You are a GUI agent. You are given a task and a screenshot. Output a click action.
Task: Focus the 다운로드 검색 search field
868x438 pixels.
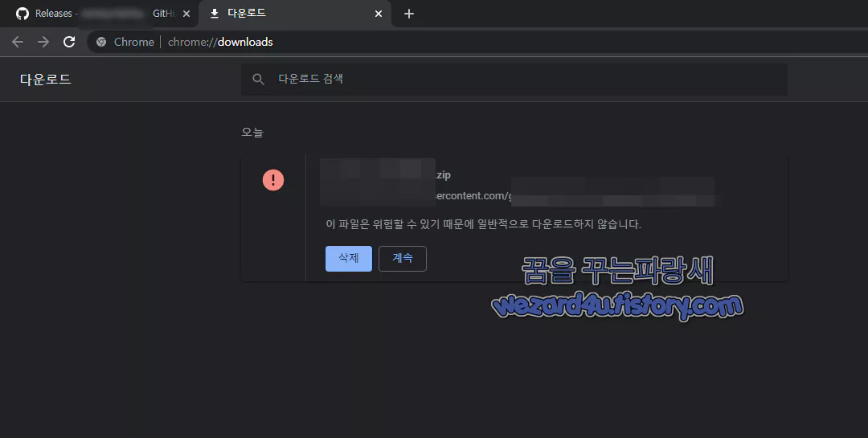(514, 80)
